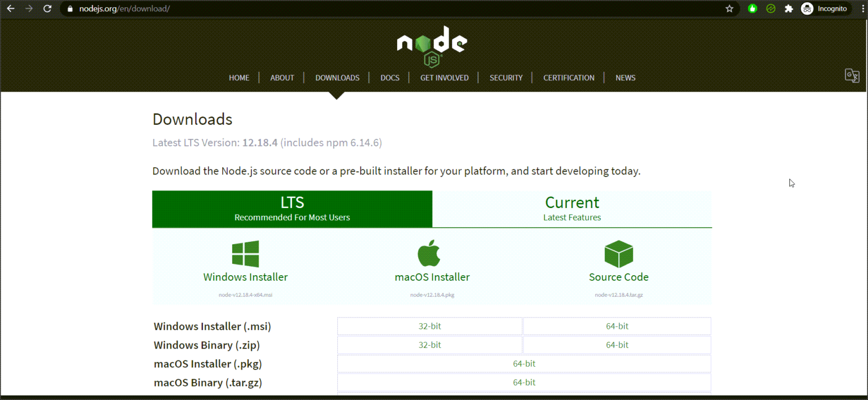Click the 12.18.4 version number text

click(260, 143)
